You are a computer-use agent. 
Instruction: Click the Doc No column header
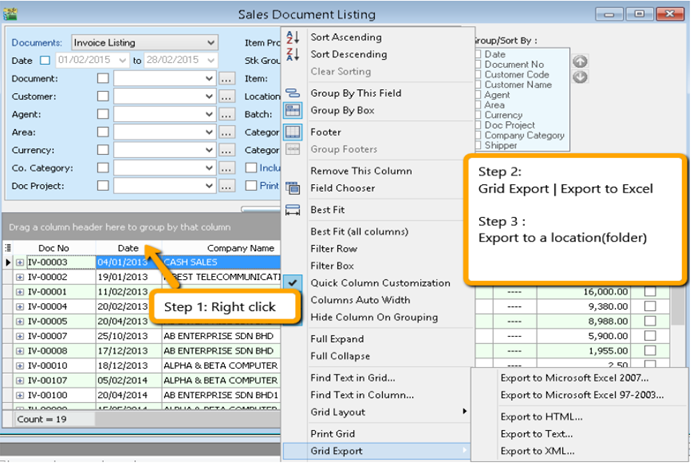tap(53, 247)
